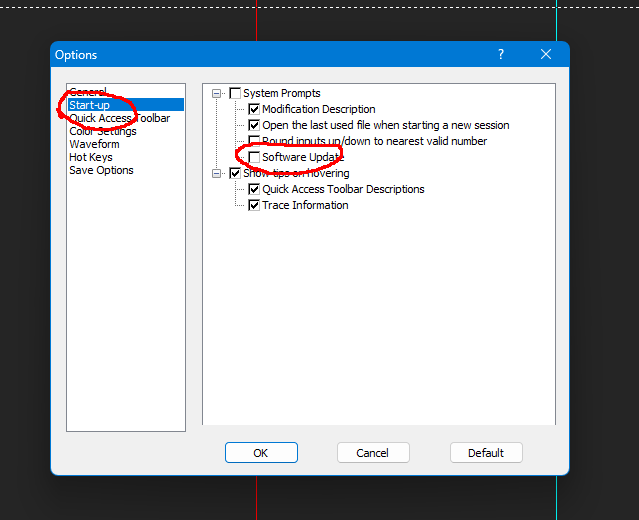Click the help question mark icon
The height and width of the screenshot is (520, 639).
(x=501, y=54)
